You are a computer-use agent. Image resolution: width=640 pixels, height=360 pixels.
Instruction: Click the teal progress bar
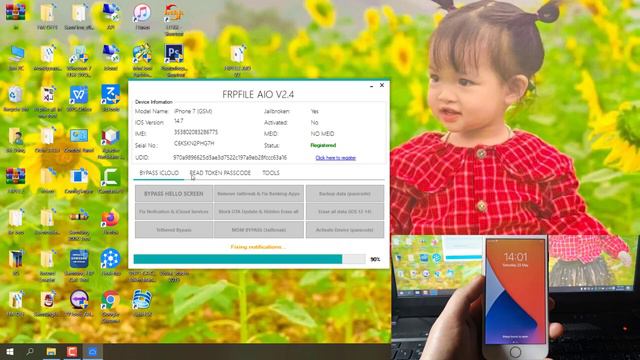pyautogui.click(x=249, y=259)
